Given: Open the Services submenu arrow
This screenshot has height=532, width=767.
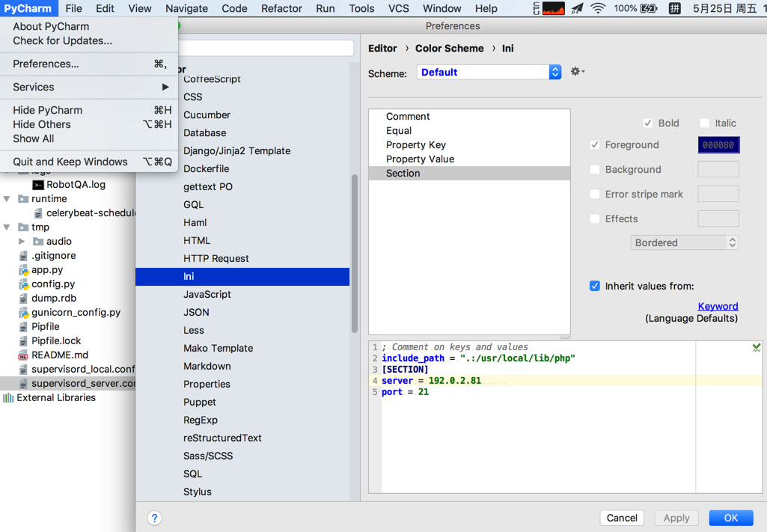Looking at the screenshot, I should (165, 87).
